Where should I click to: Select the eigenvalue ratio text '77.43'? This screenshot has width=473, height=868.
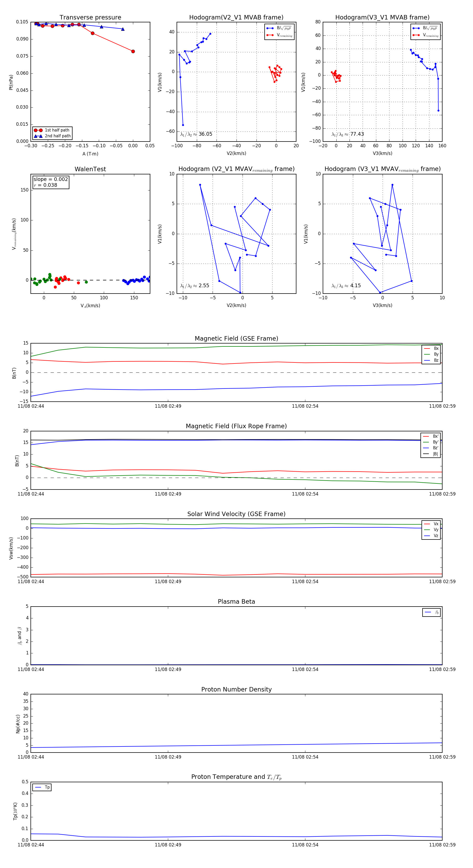tap(357, 134)
